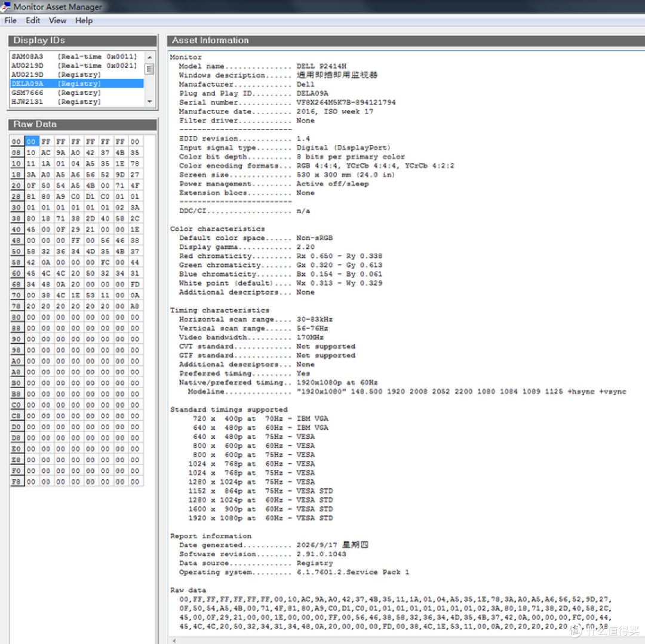Click raw data row header 38
The image size is (645, 644).
[x=17, y=218]
